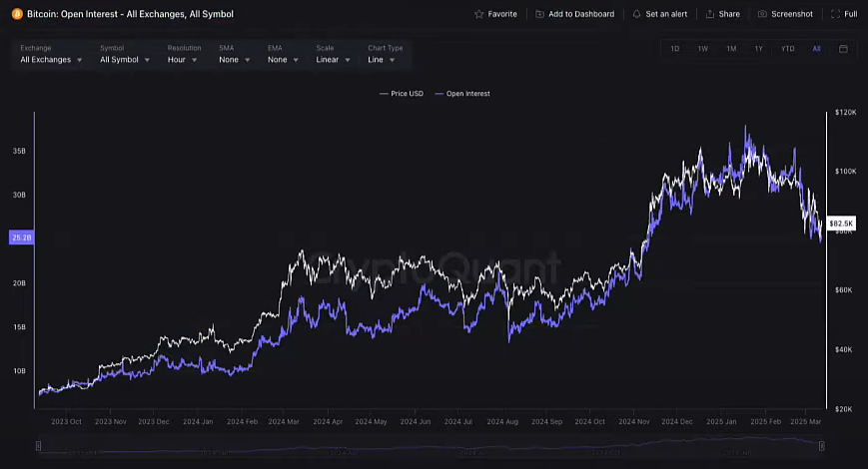Image resolution: width=868 pixels, height=469 pixels.
Task: Select the 1D time range tab
Action: 675,49
